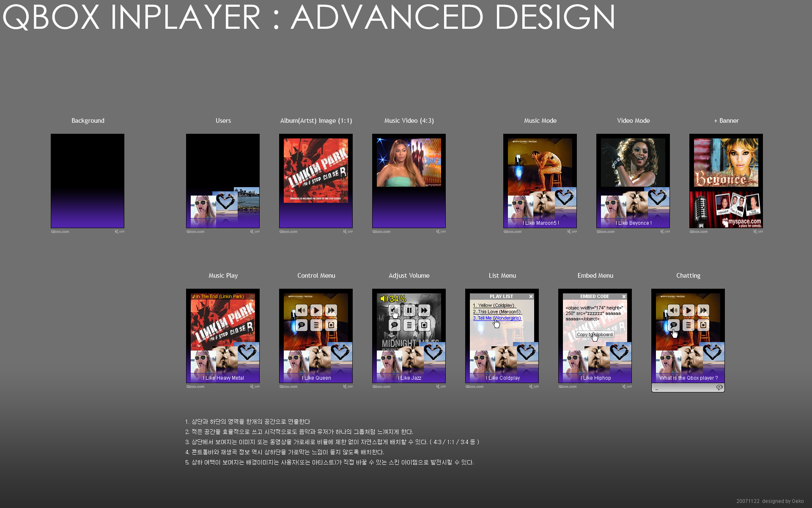This screenshot has width=812, height=508.
Task: Click the 'What is the Qbox player ?' message
Action: pyautogui.click(x=689, y=378)
